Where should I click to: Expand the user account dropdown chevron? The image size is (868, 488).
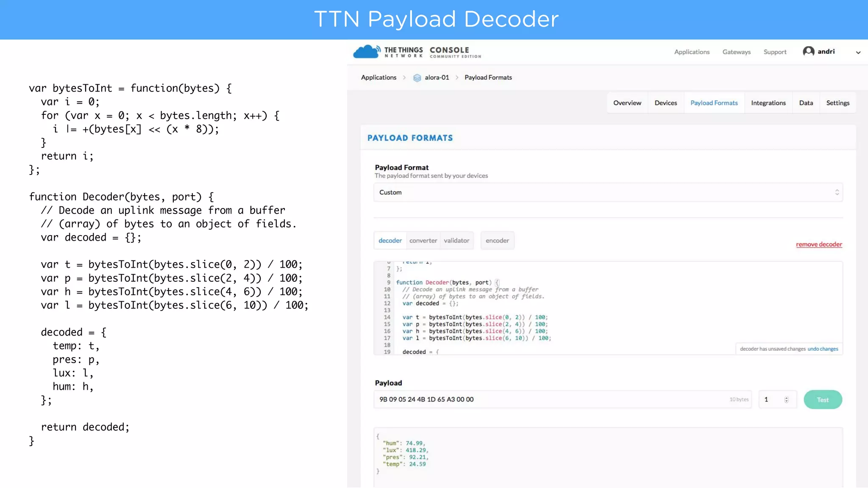858,53
